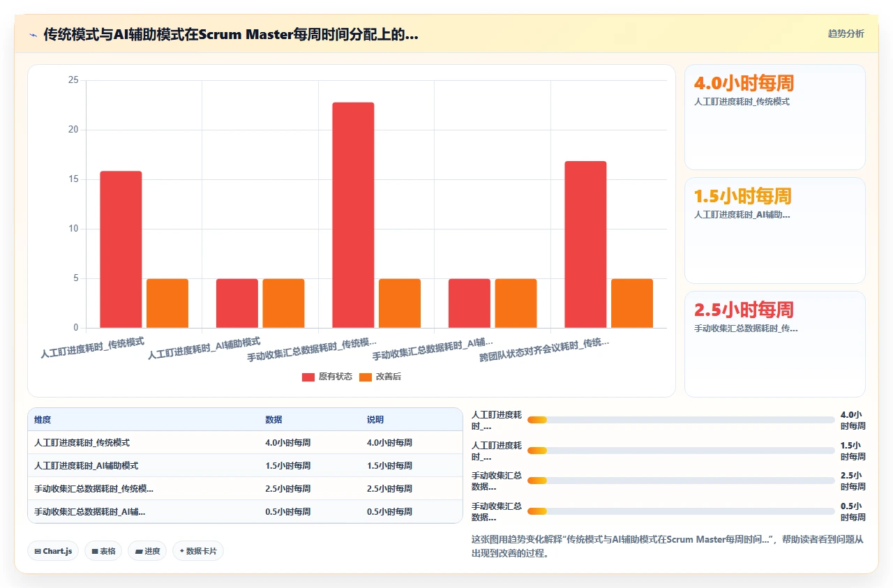Click the 进度 tag button
Viewport: 893px width, 588px height.
pyautogui.click(x=147, y=551)
